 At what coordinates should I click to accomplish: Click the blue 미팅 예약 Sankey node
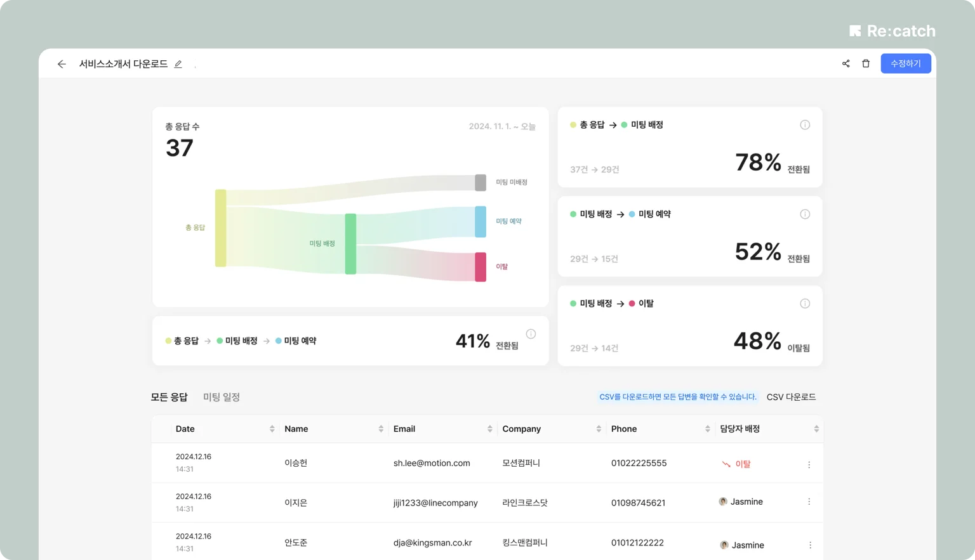[x=481, y=221]
